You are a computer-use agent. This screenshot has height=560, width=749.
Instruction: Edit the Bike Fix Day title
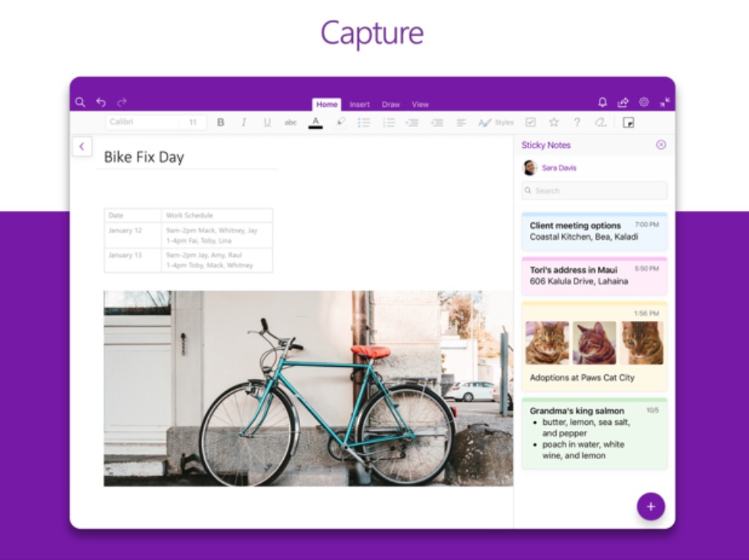[x=144, y=157]
